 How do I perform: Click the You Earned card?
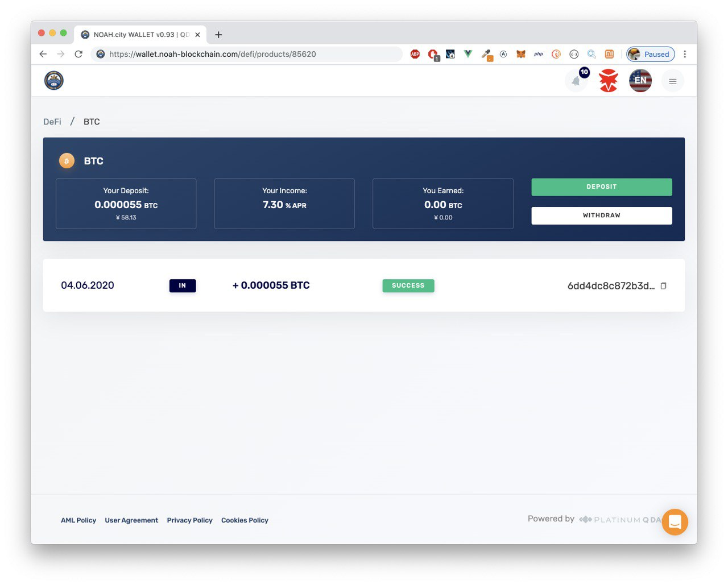443,204
